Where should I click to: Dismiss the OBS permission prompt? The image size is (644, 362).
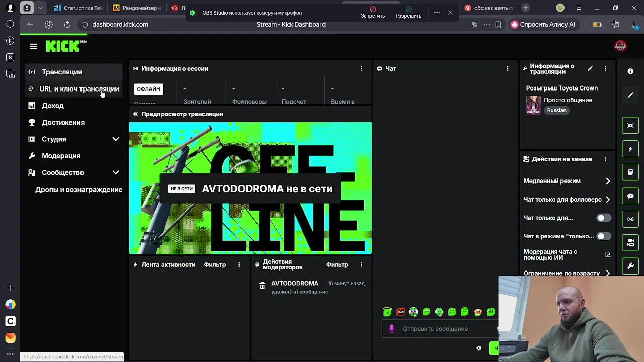450,12
